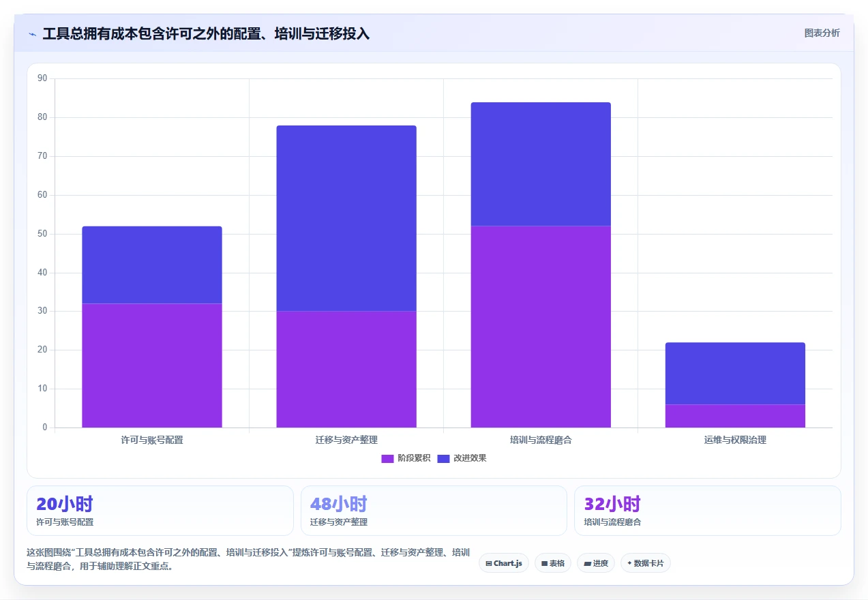Select the 数据卡片 tag chip

pyautogui.click(x=646, y=563)
